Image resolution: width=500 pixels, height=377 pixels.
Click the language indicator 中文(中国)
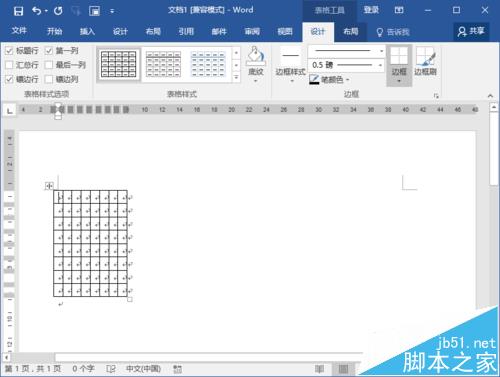(143, 368)
